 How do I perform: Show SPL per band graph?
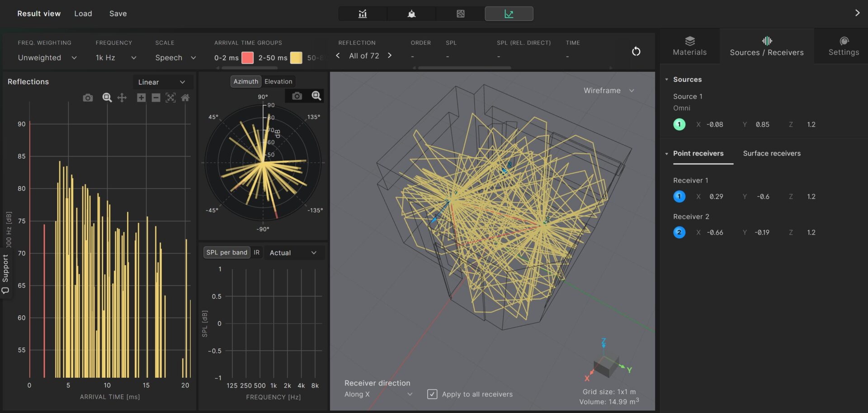click(227, 253)
